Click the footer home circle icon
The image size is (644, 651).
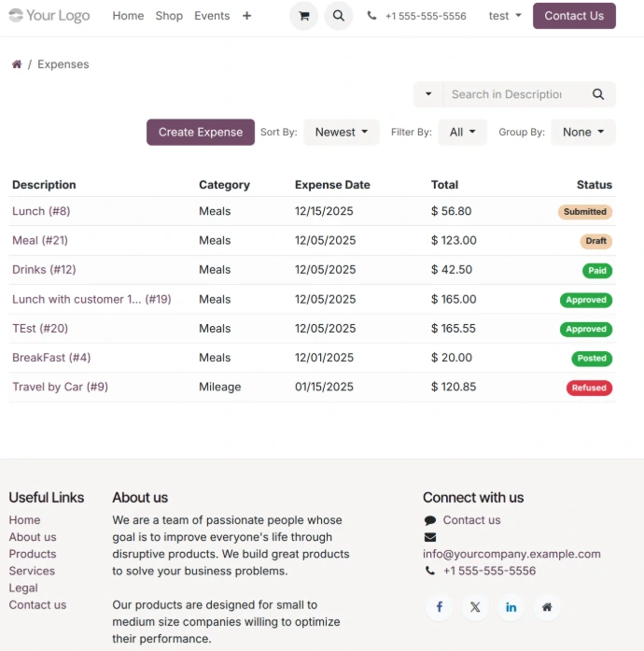(x=547, y=607)
